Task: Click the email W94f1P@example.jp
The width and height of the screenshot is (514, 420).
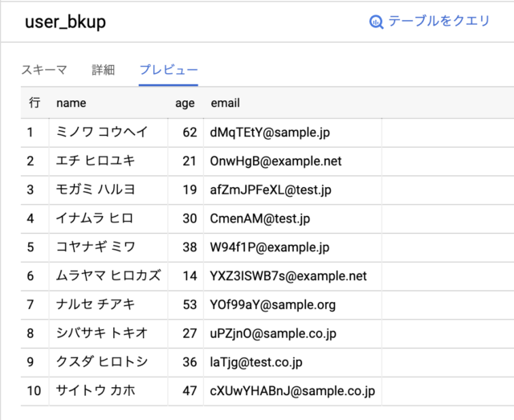Action: coord(270,247)
